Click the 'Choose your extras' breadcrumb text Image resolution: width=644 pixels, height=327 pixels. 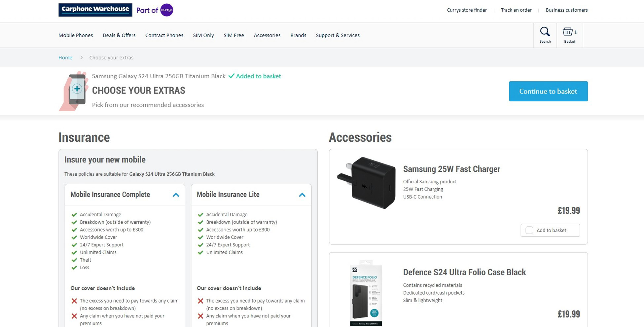coord(111,57)
